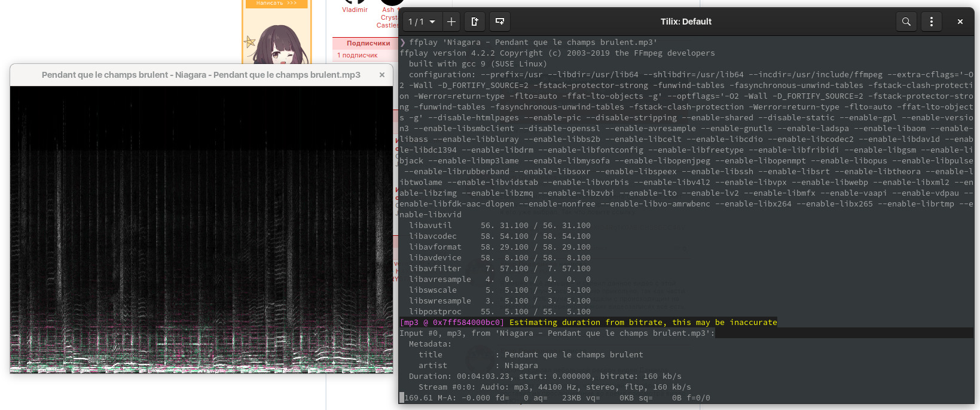Add a new session with the plus button
This screenshot has height=410, width=980.
point(451,22)
